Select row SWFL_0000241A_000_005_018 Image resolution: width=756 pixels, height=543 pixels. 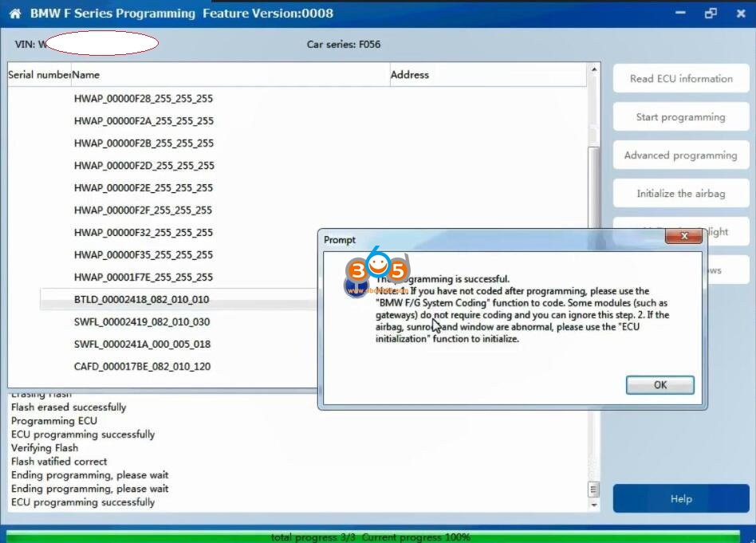click(x=142, y=344)
